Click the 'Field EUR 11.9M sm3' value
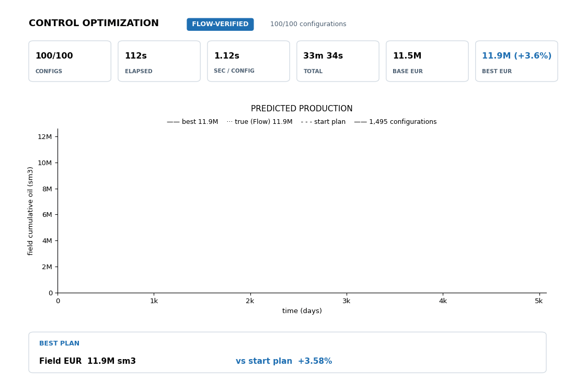The height and width of the screenshot is (392, 575). [x=87, y=361]
